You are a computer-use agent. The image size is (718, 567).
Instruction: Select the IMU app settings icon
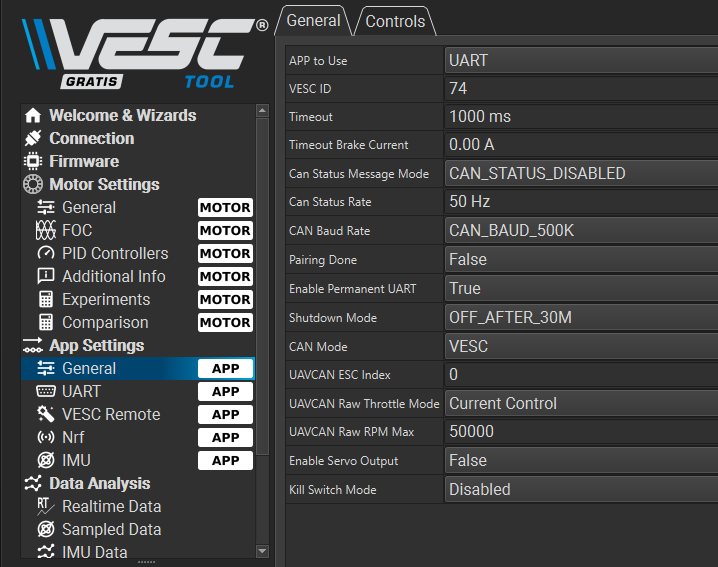pyautogui.click(x=46, y=460)
